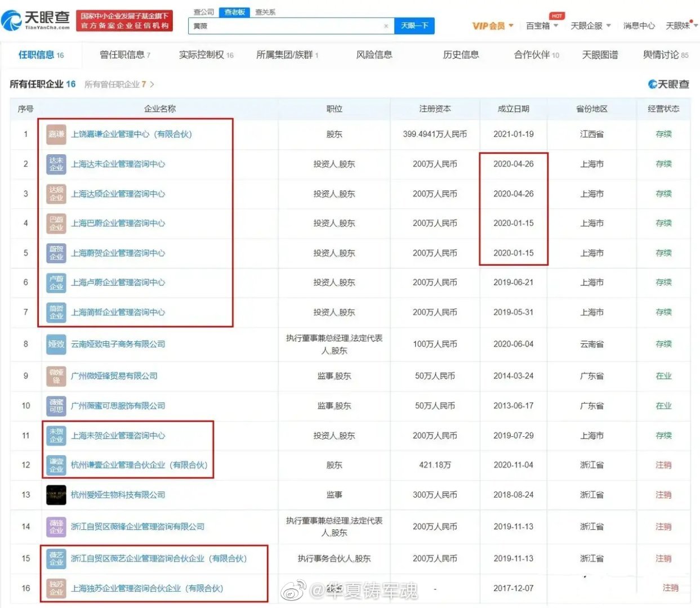Viewport: 700px width, 608px height.
Task: Select the 嘉谦企业 company avatar icon
Action: (55, 134)
